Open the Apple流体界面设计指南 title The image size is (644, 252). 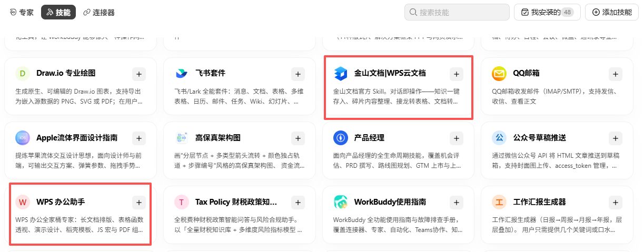[x=77, y=138]
